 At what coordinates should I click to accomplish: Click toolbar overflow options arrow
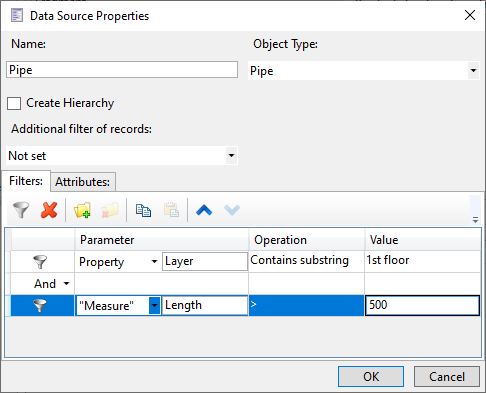[476, 220]
